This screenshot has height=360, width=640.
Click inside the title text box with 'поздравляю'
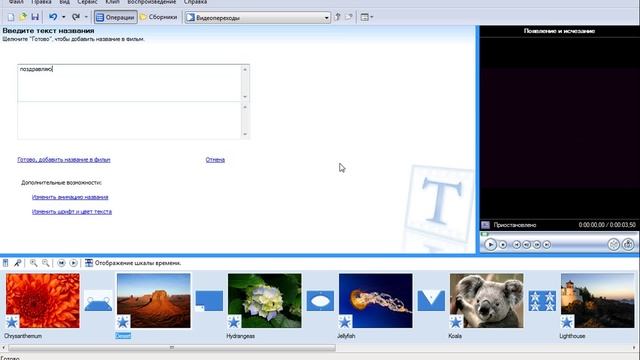point(129,83)
